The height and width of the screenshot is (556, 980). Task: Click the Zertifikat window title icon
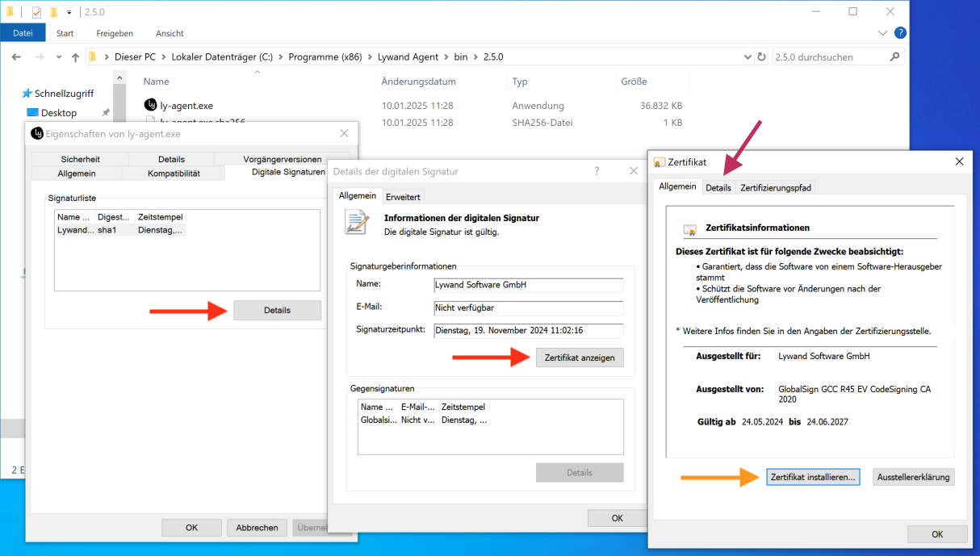point(660,162)
